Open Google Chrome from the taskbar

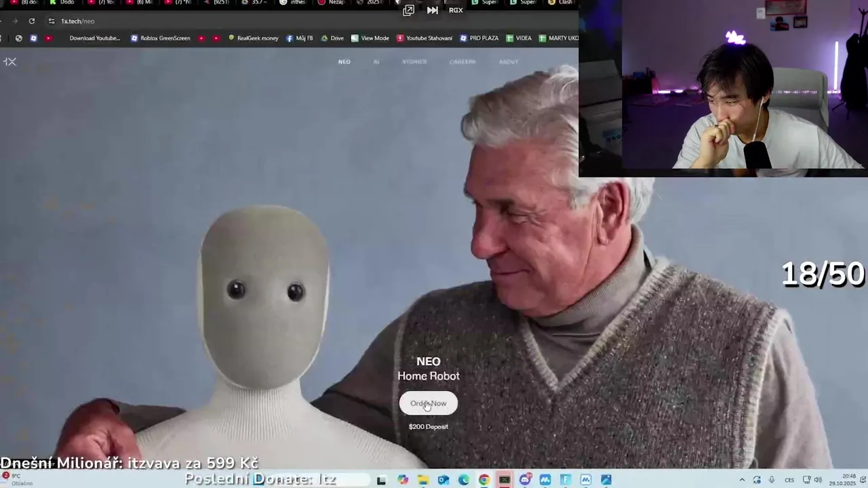484,480
